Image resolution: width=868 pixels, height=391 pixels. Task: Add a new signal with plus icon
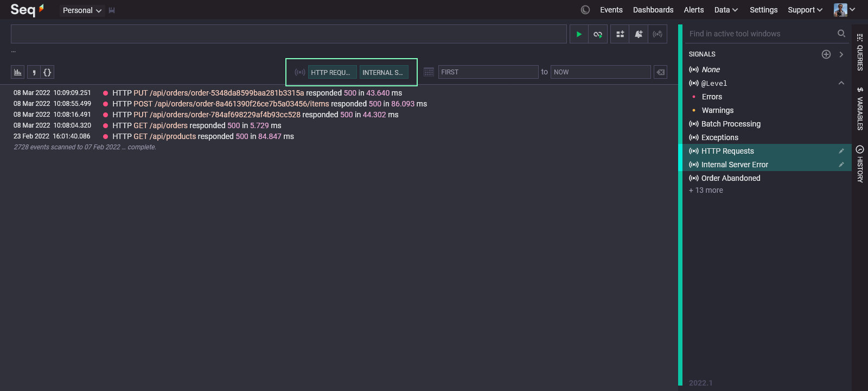point(826,54)
